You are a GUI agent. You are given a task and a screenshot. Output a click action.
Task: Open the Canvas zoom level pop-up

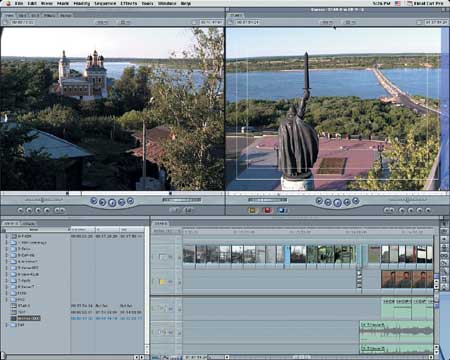pos(326,22)
